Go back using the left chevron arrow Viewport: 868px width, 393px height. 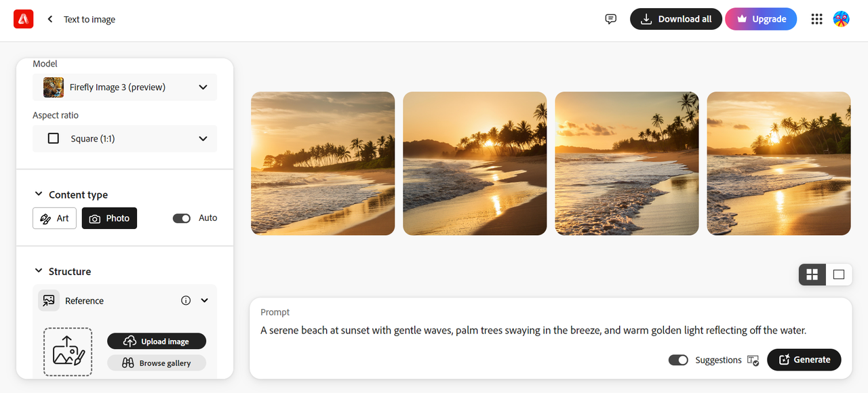tap(50, 19)
